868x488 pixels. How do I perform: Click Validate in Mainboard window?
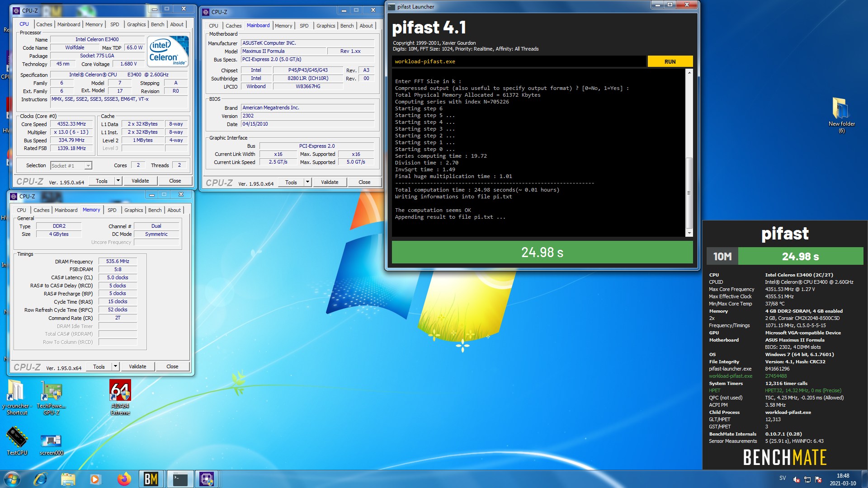330,182
